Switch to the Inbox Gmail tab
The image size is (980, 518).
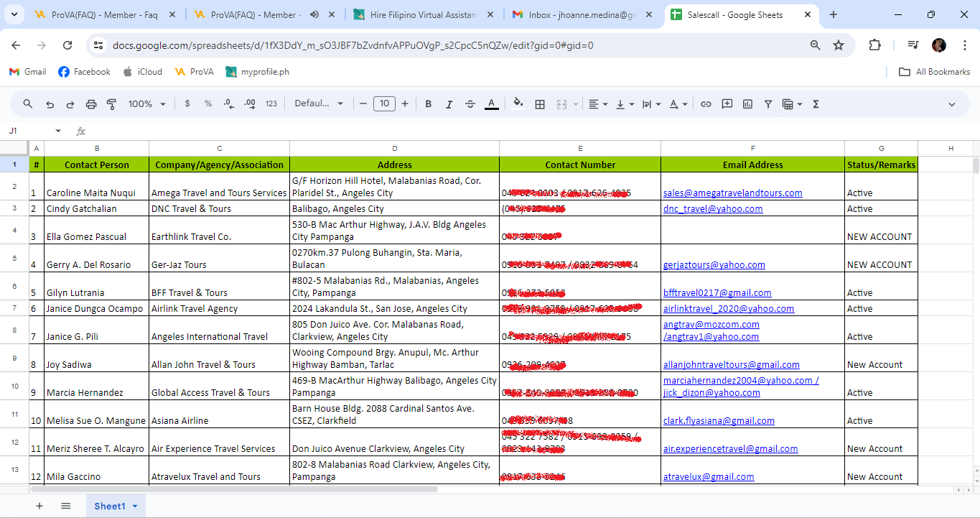[x=583, y=14]
